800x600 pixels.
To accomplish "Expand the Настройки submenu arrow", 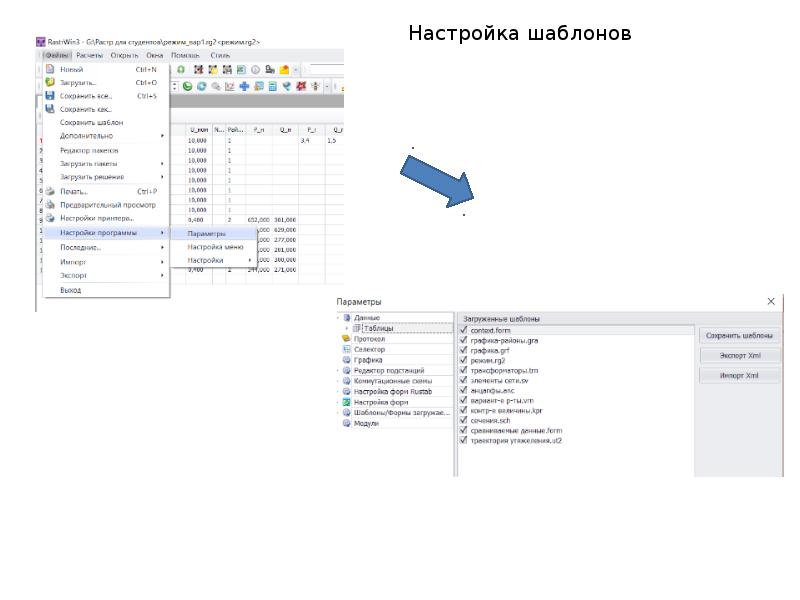I will coord(249,260).
